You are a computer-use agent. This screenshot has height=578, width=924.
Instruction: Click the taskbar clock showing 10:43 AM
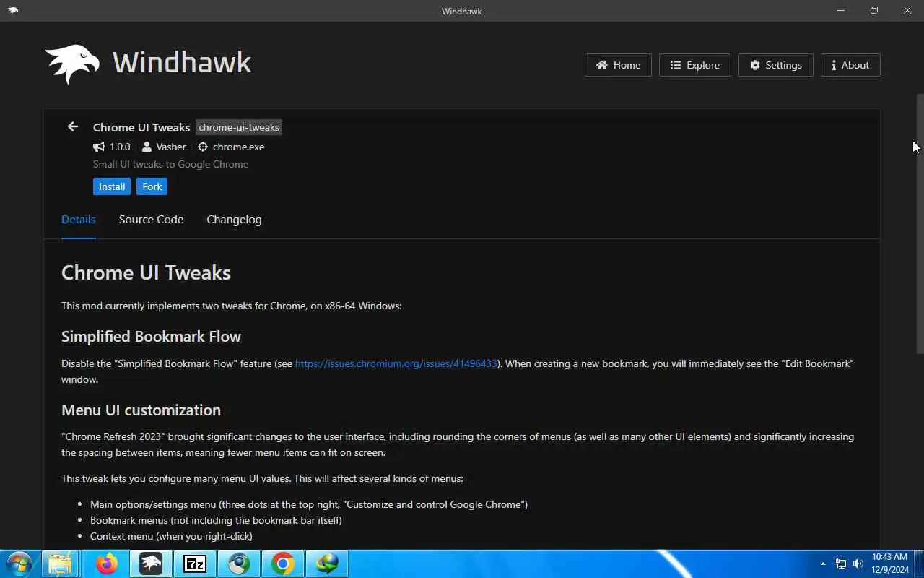coord(889,564)
